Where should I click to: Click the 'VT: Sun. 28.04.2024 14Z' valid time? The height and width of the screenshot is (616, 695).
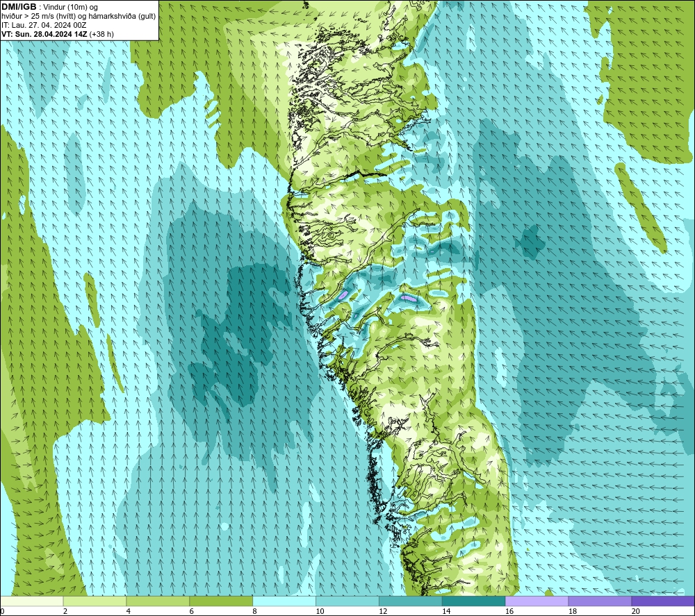pos(44,34)
